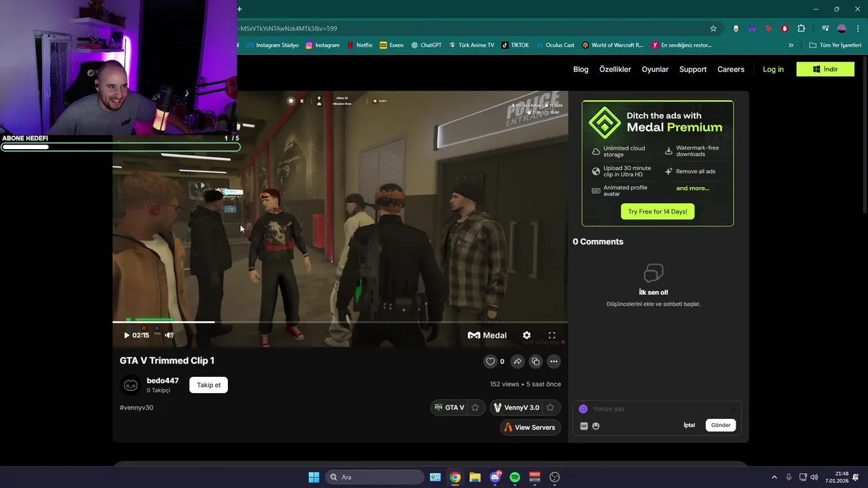Open the Blog nav link
The height and width of the screenshot is (488, 868).
(580, 69)
